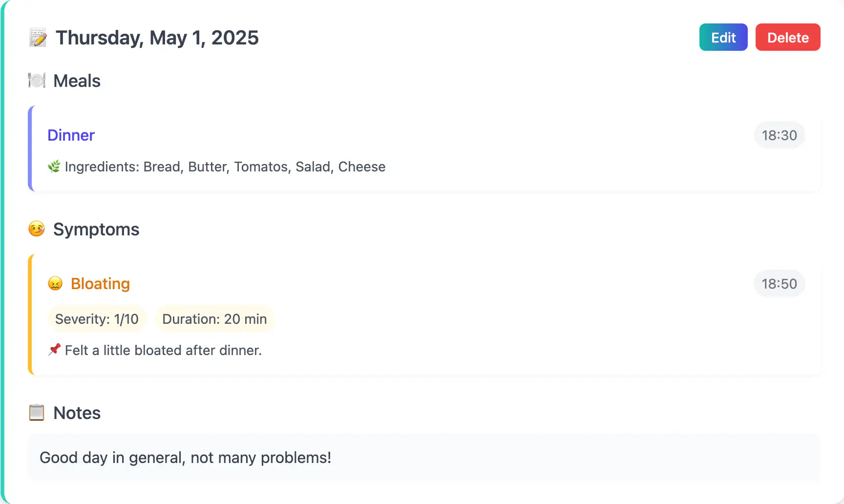844x504 pixels.
Task: Select the Thursday, May 1, 2025 heading
Action: [x=157, y=37]
